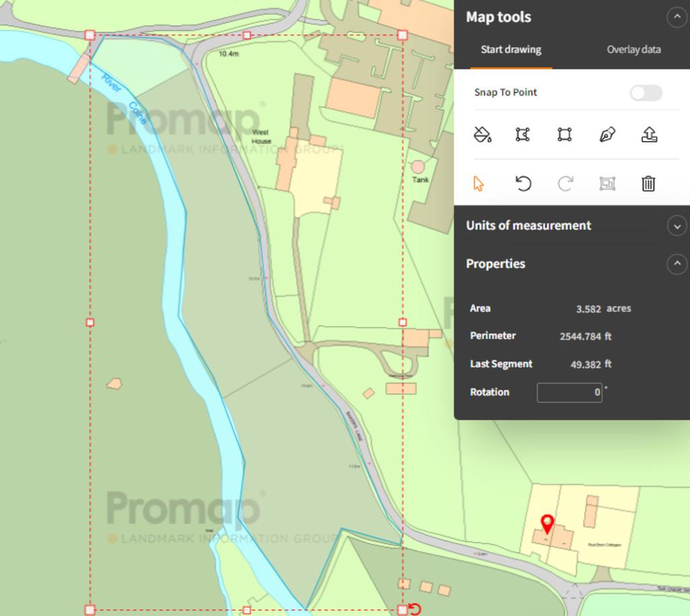Click the pink circular Tank symbol
This screenshot has width=690, height=616.
tap(418, 166)
